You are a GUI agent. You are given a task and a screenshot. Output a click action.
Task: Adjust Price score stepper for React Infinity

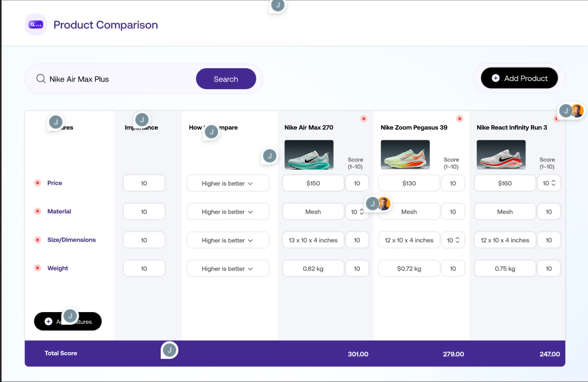point(554,183)
